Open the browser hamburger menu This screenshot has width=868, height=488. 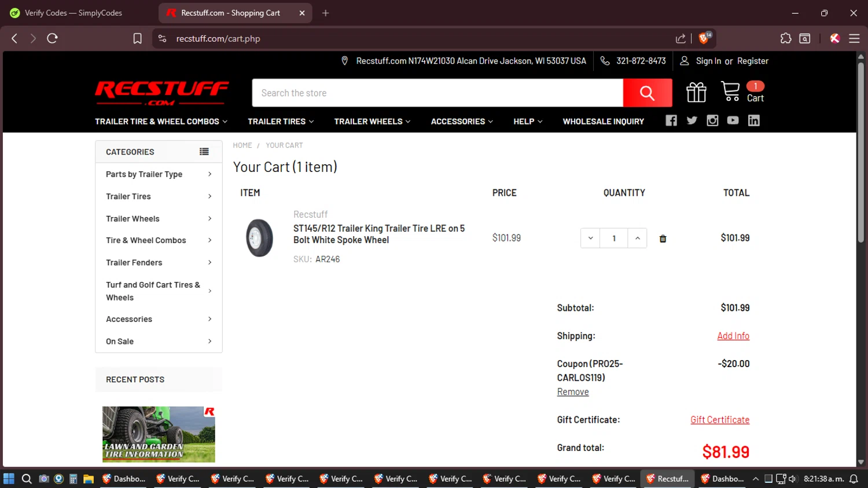[854, 38]
